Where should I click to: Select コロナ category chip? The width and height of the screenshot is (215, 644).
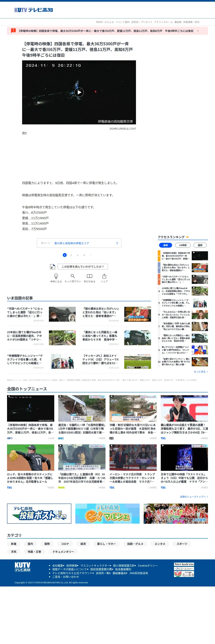[65, 544]
